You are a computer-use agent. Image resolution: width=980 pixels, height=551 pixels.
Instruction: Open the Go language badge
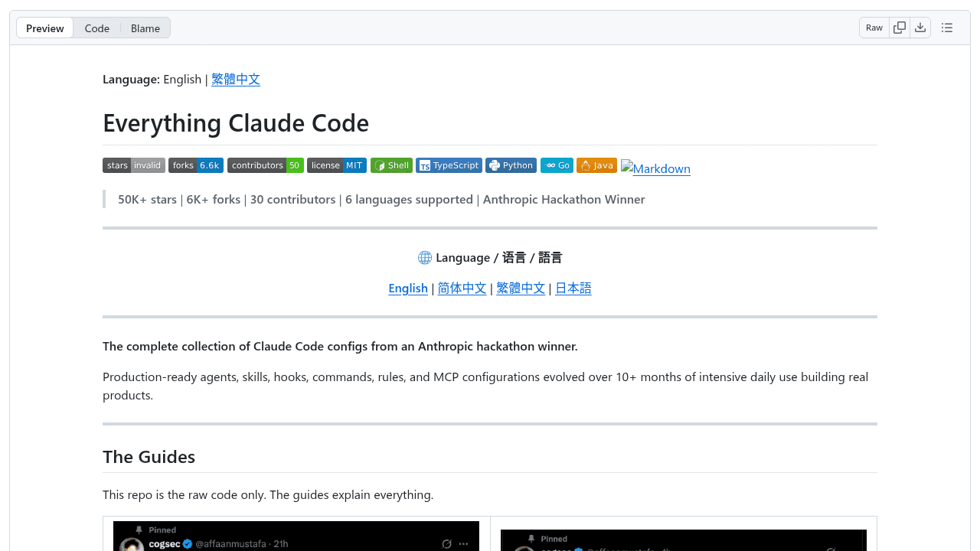[x=557, y=165]
